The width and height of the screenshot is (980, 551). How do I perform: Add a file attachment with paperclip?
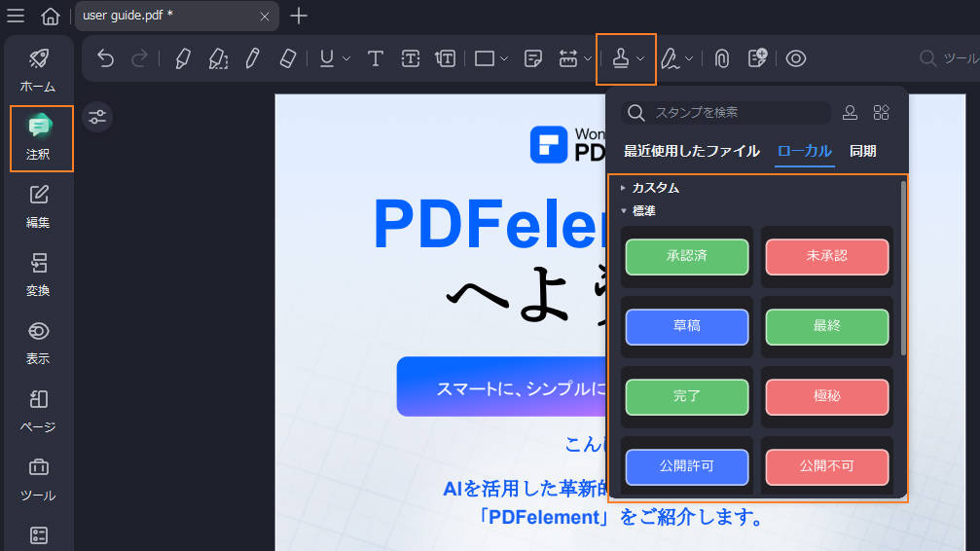(722, 58)
